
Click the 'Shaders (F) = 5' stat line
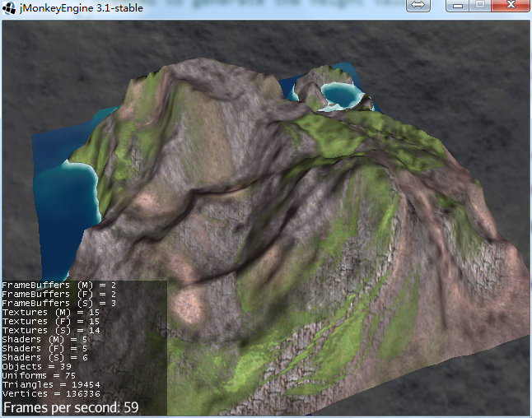tap(44, 349)
